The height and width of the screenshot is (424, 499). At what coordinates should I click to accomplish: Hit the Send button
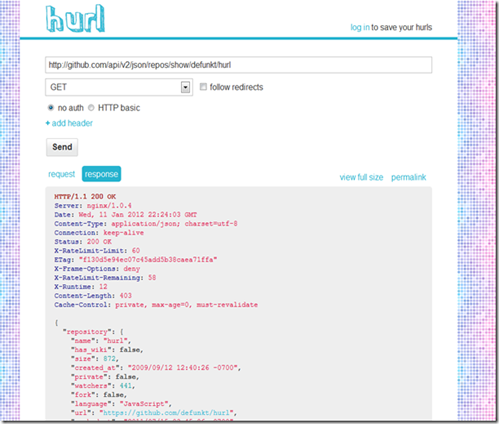pos(62,147)
